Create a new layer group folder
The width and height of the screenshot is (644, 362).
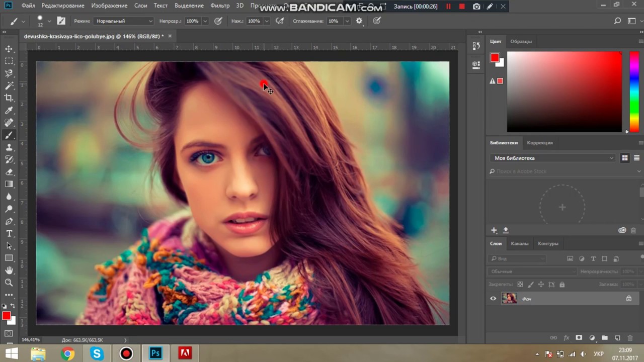coord(605,338)
